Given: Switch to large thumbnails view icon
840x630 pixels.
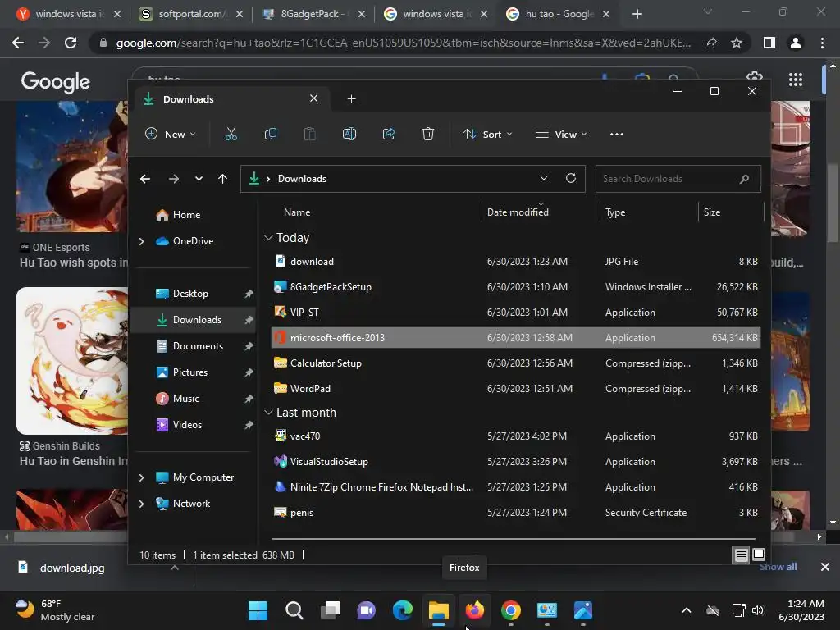Looking at the screenshot, I should click(759, 555).
